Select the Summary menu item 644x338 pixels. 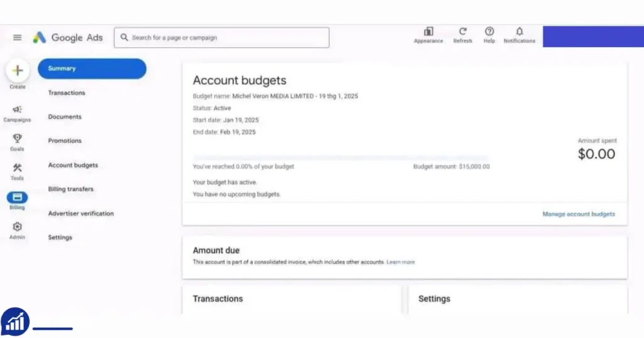92,68
